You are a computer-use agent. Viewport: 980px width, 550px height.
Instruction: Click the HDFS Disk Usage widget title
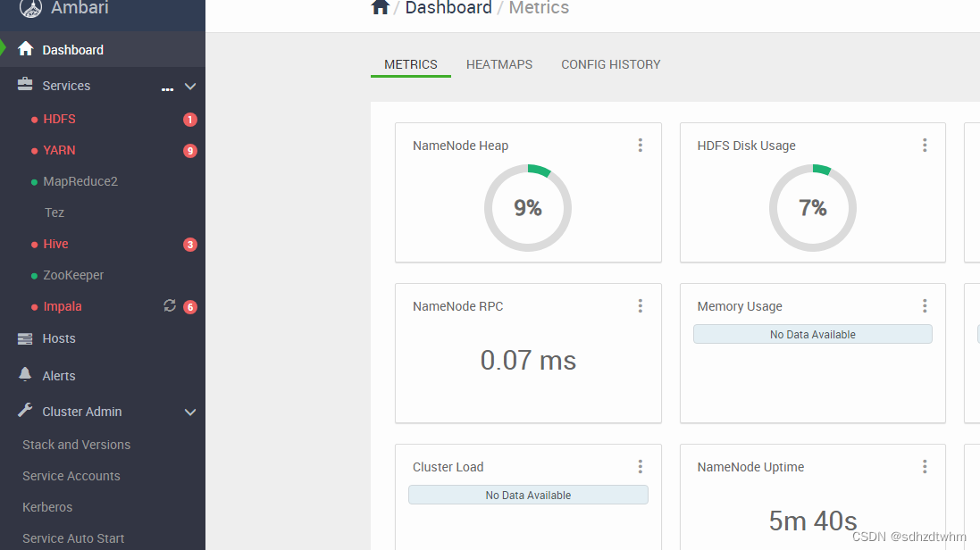(x=746, y=146)
